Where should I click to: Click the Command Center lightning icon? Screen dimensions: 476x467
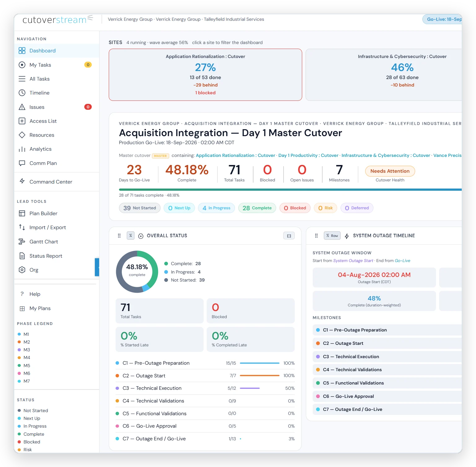(22, 181)
